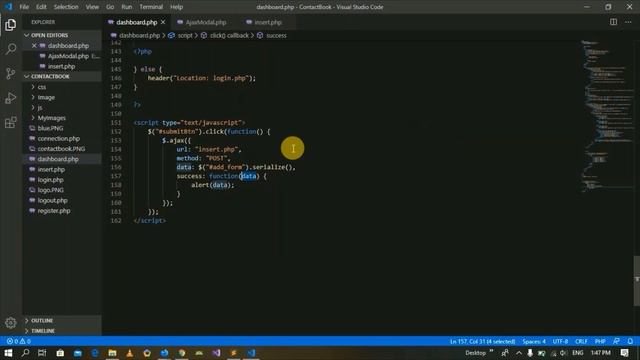
Task: Click the taskbar search icon
Action: (x=25, y=353)
